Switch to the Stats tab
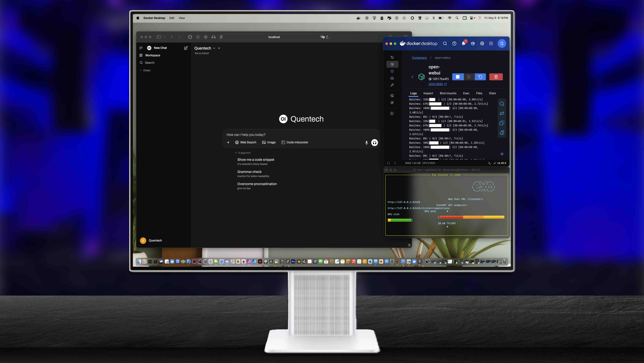The height and width of the screenshot is (363, 644). tap(492, 93)
